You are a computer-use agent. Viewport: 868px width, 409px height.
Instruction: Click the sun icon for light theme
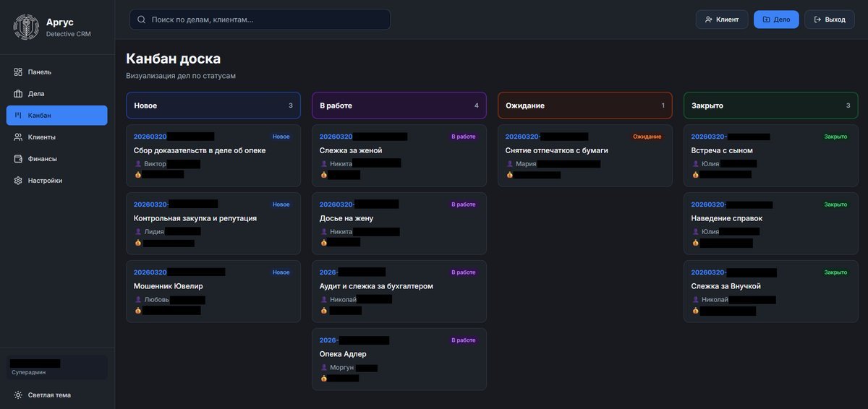18,395
